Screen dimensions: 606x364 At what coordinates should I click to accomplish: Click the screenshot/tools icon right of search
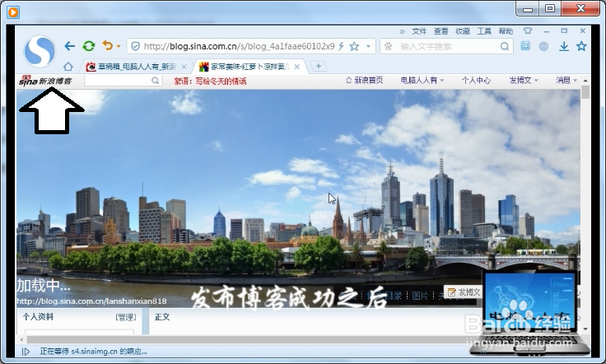525,46
